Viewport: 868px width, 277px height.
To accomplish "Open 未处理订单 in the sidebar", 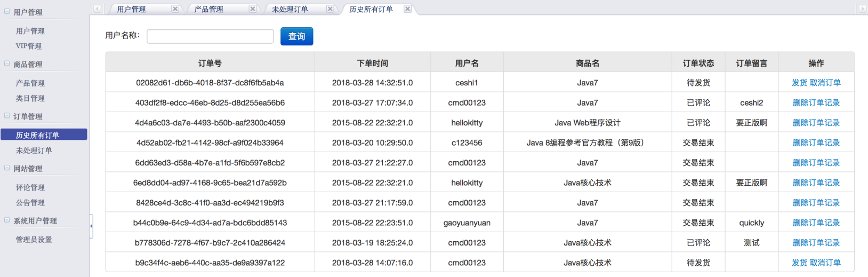I will click(34, 151).
